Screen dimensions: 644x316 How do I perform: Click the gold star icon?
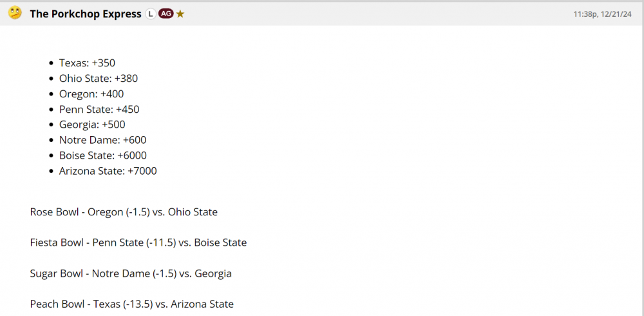pyautogui.click(x=180, y=14)
